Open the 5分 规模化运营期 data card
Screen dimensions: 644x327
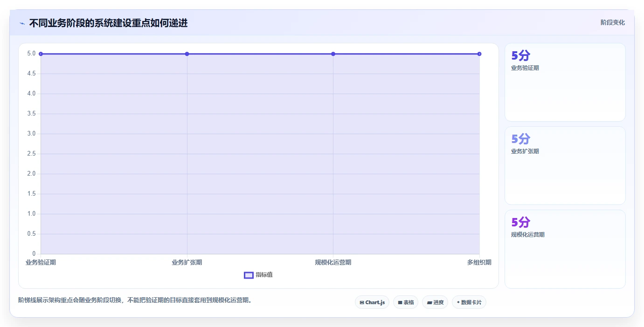[x=565, y=249]
